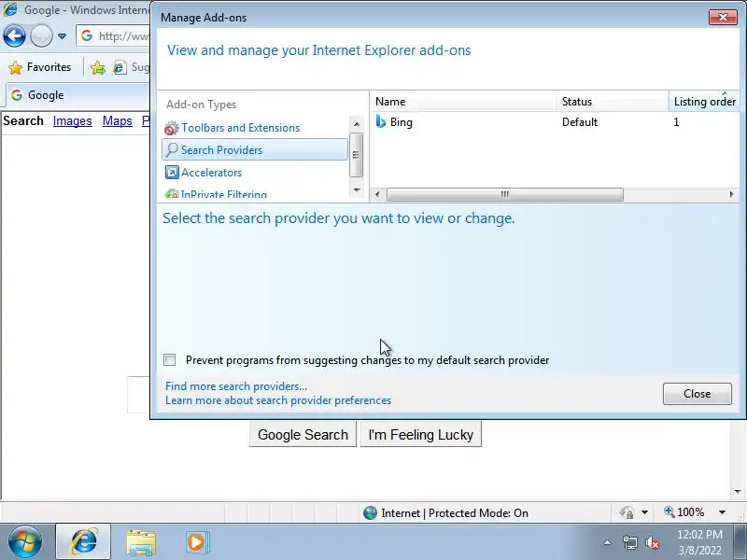Click the taskbar clock showing 12:02 PM

point(699,542)
